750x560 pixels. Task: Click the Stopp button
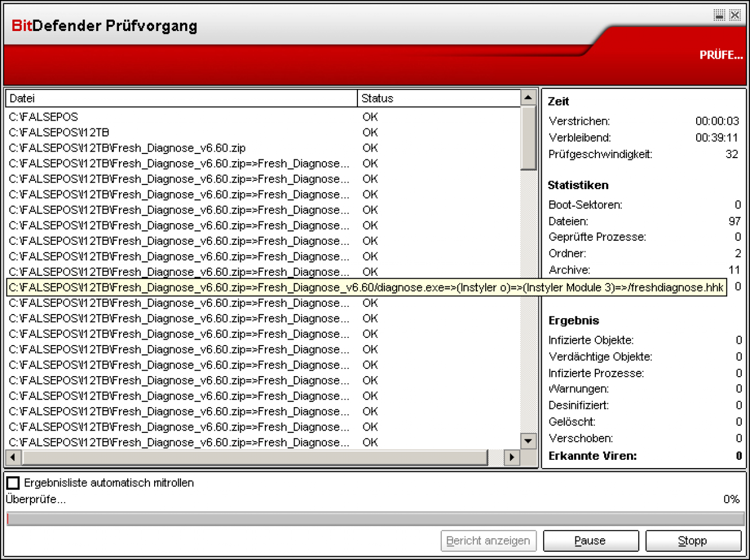(693, 541)
